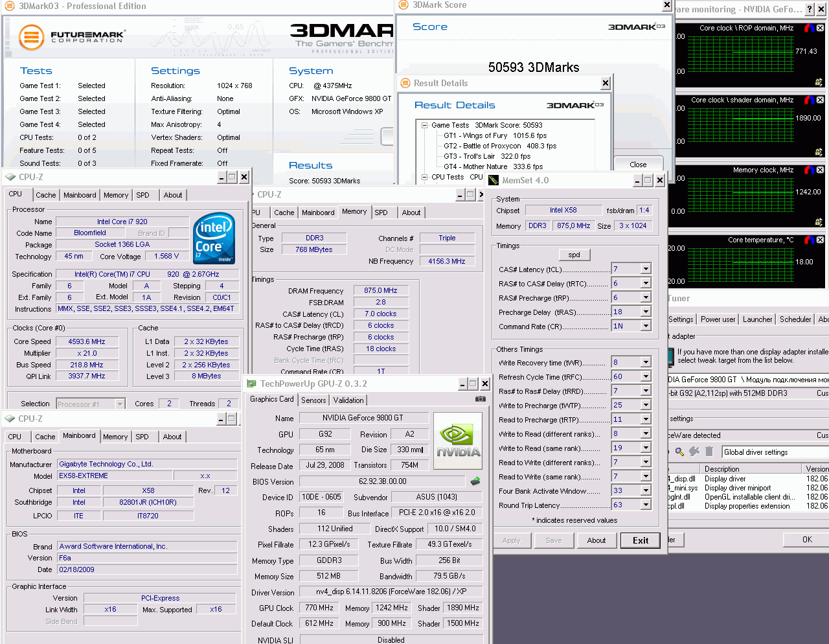829x644 pixels.
Task: Click the spd button in MemSet
Action: coord(574,255)
